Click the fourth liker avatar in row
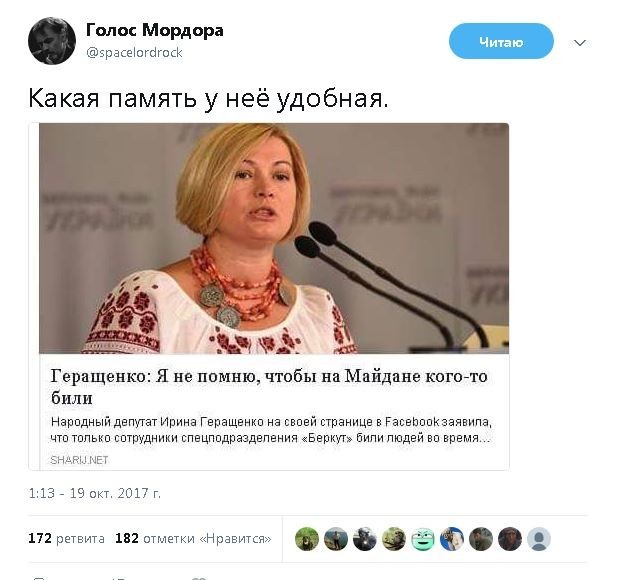The height and width of the screenshot is (580, 620). tap(394, 539)
